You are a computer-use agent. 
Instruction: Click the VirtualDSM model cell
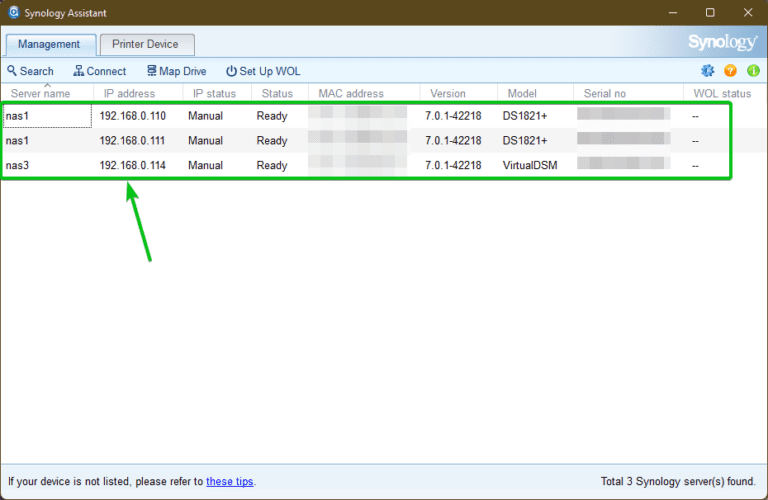(530, 166)
